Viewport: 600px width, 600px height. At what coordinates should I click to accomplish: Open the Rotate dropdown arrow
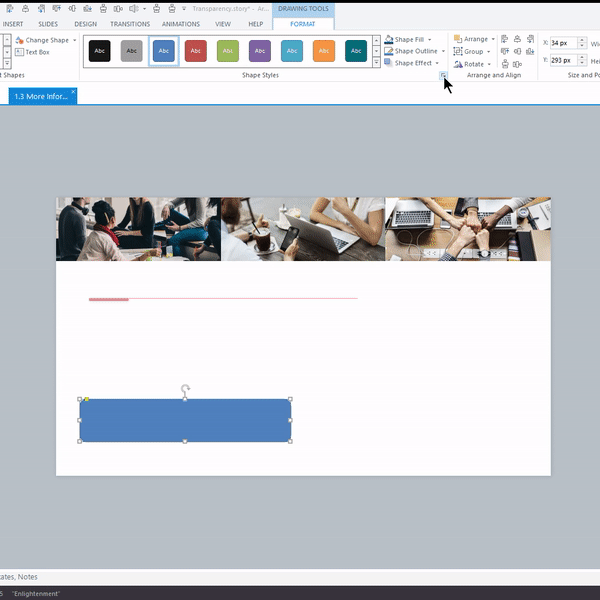coord(489,64)
